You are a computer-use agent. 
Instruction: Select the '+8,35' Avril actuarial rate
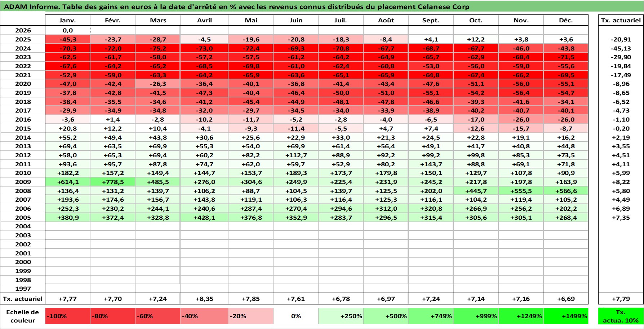204,299
